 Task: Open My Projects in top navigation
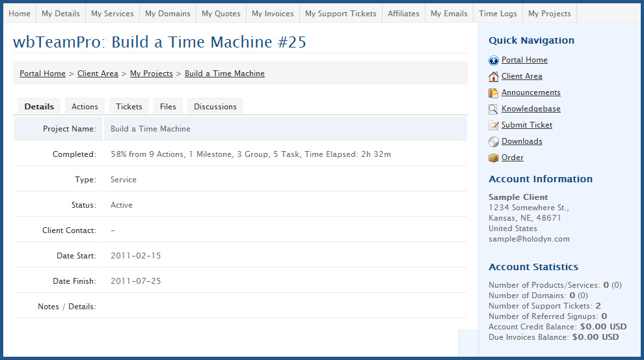point(550,14)
